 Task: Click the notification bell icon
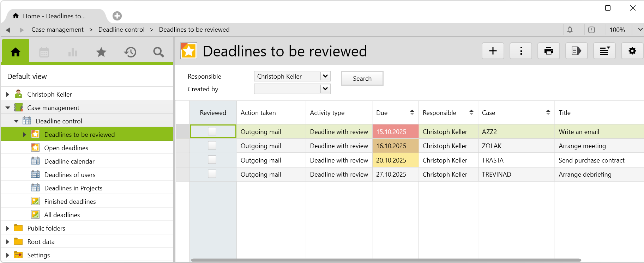coord(570,30)
